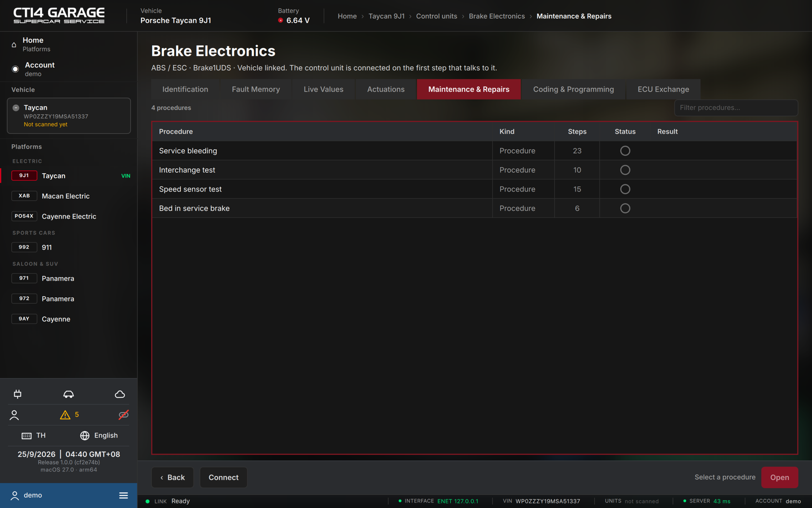Screen dimensions: 812x508
Task: Click the Steps column header
Action: point(577,132)
